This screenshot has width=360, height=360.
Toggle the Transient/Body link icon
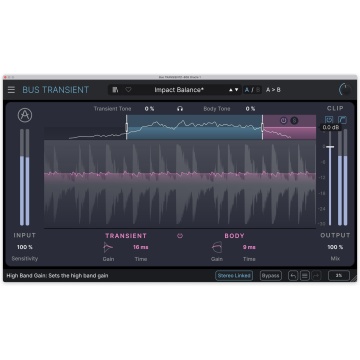pyautogui.click(x=180, y=236)
